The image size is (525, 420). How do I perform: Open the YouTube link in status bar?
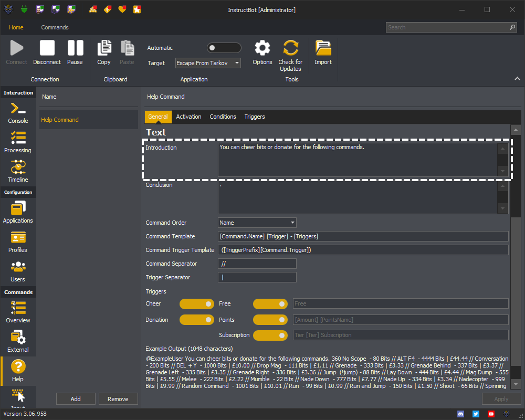coord(491,414)
